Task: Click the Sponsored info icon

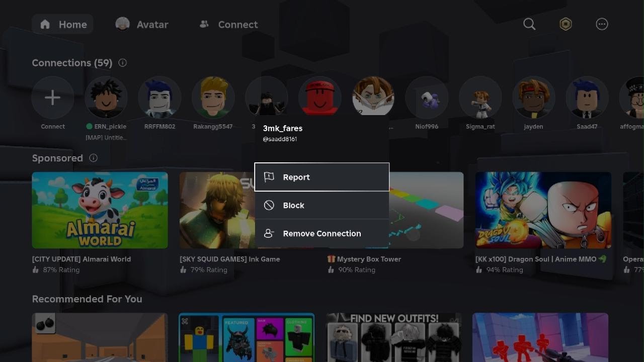Action: [x=93, y=158]
